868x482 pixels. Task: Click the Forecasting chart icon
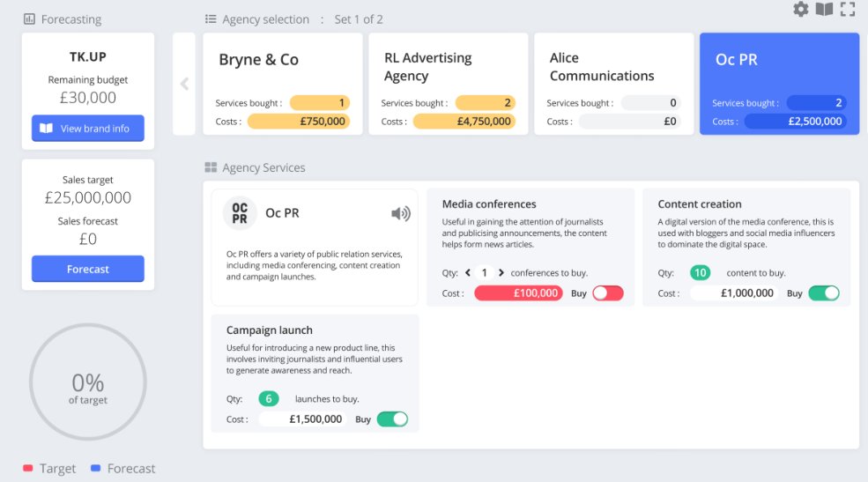tap(29, 19)
